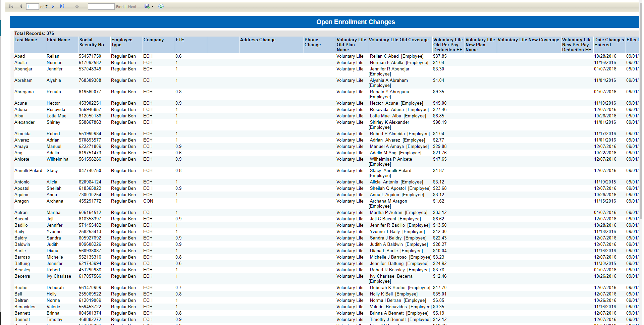Select first name Wilhelmina
The image size is (644, 325).
pos(57,159)
